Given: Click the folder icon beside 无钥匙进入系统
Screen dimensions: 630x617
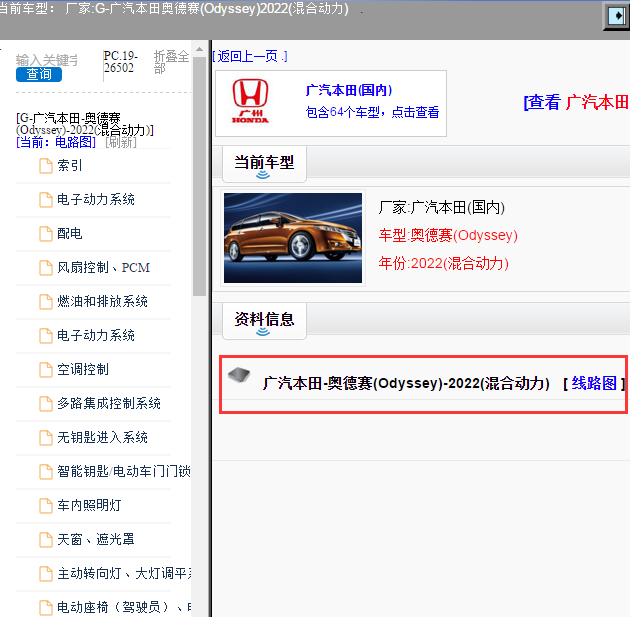Looking at the screenshot, I should 46,438.
